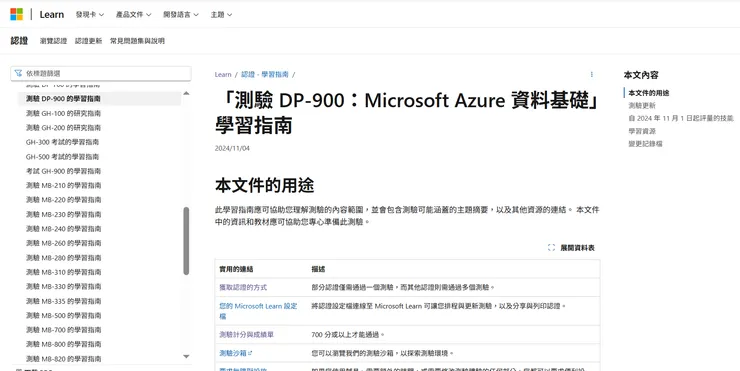Click the 本文件的用途 section heading
The image size is (740, 371).
[264, 186]
